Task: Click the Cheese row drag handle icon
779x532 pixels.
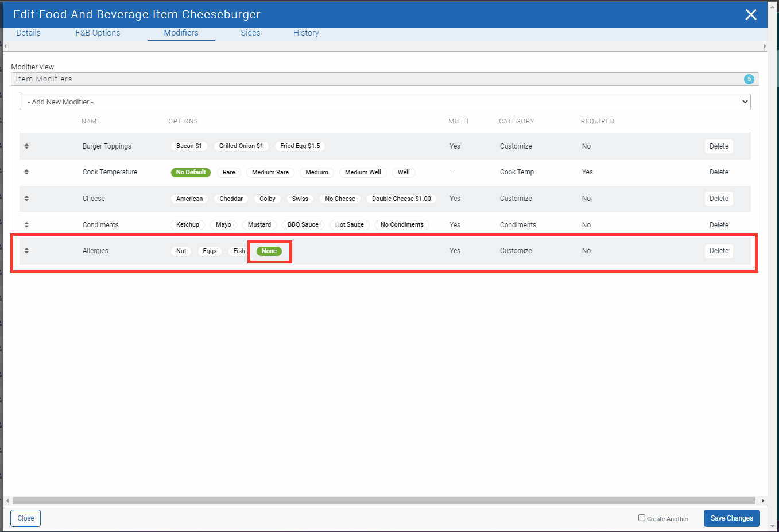Action: tap(26, 199)
